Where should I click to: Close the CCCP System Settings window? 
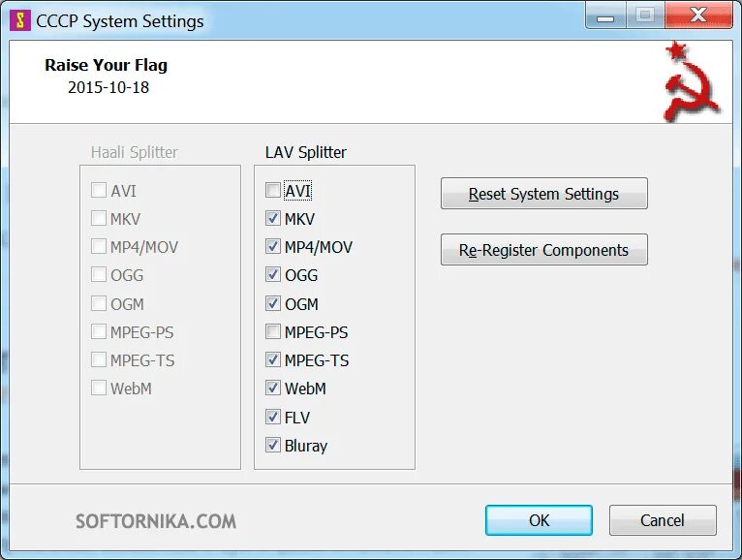pos(698,16)
